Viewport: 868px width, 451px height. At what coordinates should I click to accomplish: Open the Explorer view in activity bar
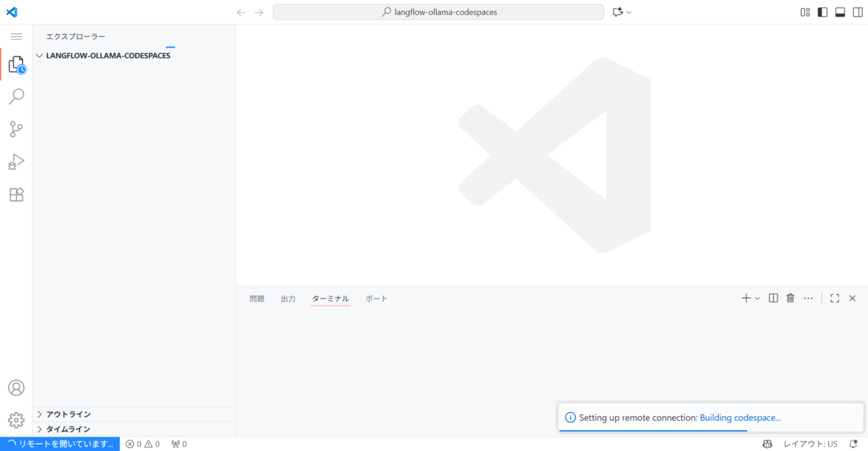[16, 64]
